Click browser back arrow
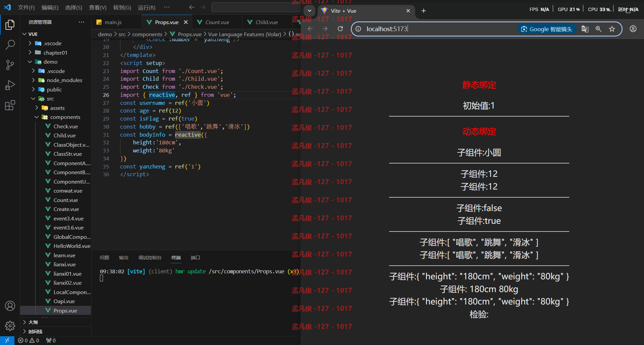The height and width of the screenshot is (345, 644). 310,29
